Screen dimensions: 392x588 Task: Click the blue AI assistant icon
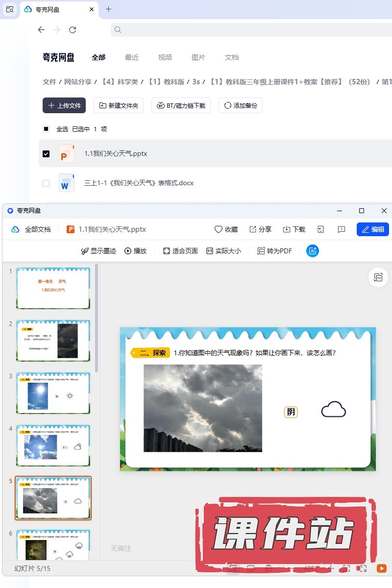click(313, 251)
